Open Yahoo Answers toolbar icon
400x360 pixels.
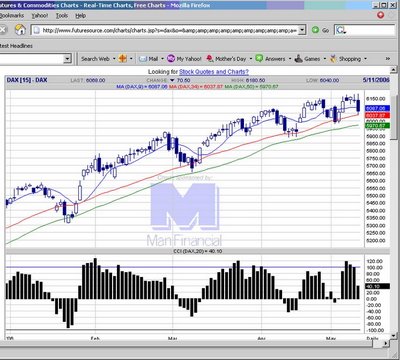tap(259, 59)
